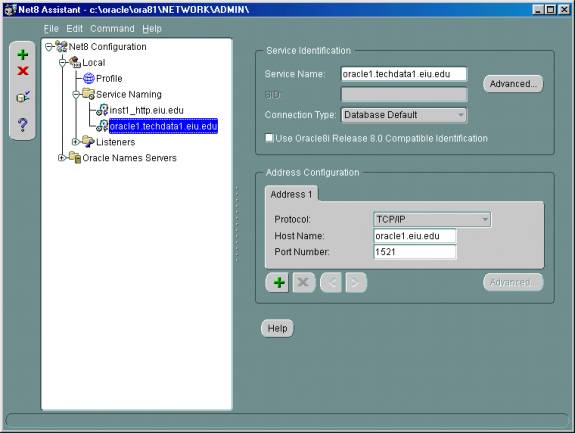Maximize the Net8 Assistant window
This screenshot has height=433, width=575.
click(550, 10)
